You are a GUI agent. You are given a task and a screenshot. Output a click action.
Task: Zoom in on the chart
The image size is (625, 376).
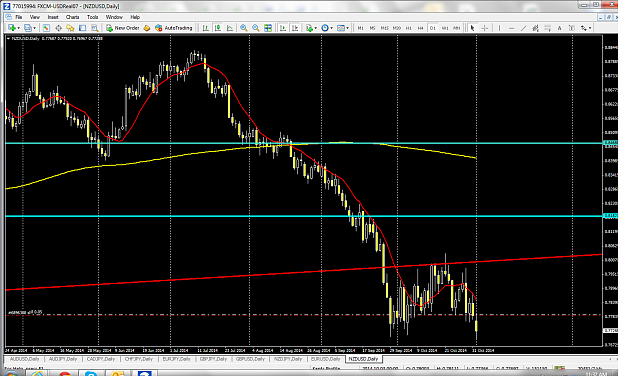pos(243,28)
